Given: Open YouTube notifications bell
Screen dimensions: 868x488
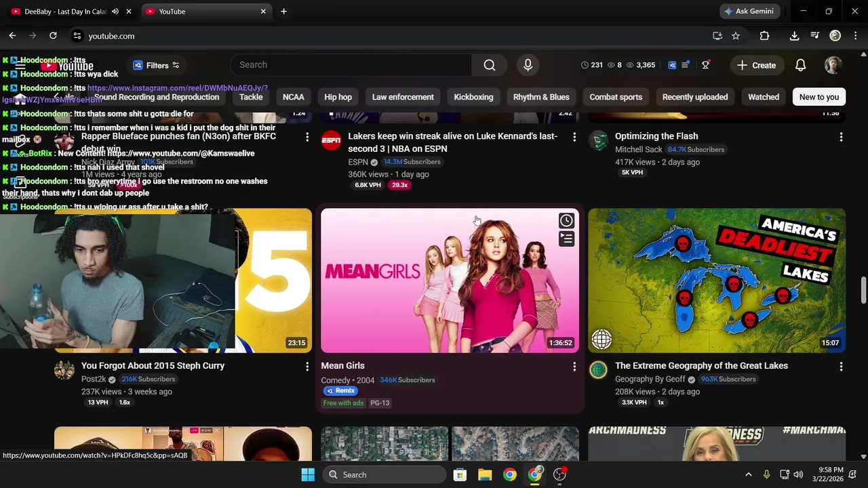Looking at the screenshot, I should pos(800,65).
